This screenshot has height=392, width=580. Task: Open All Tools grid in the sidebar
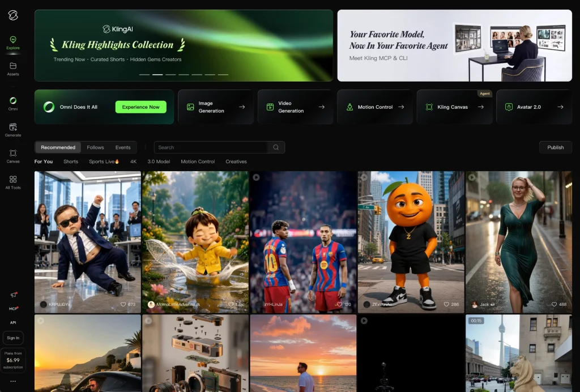(13, 182)
